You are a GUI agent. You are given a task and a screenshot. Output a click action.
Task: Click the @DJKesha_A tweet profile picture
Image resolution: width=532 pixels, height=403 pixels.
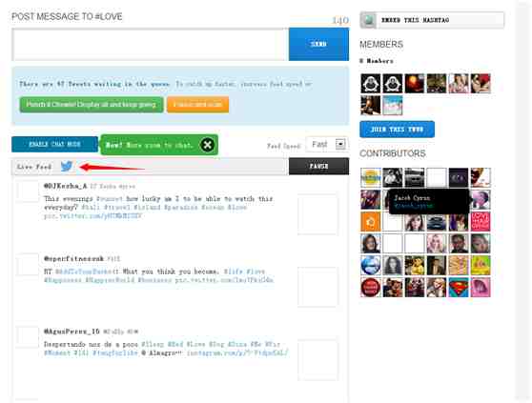point(27,191)
